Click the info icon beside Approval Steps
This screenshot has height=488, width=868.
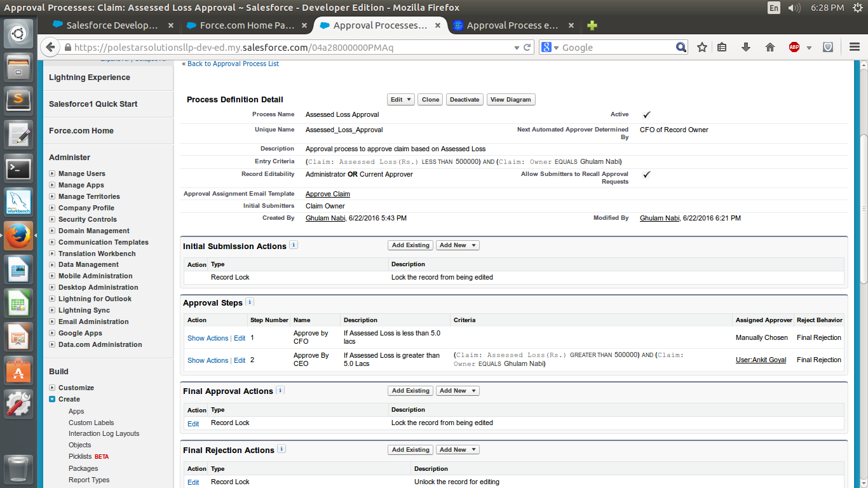(250, 302)
